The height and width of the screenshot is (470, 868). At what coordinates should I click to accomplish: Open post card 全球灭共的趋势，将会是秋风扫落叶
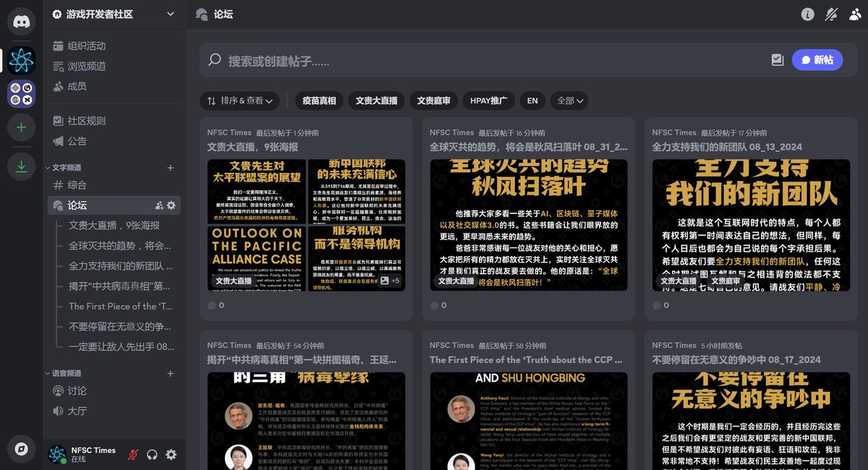click(529, 219)
